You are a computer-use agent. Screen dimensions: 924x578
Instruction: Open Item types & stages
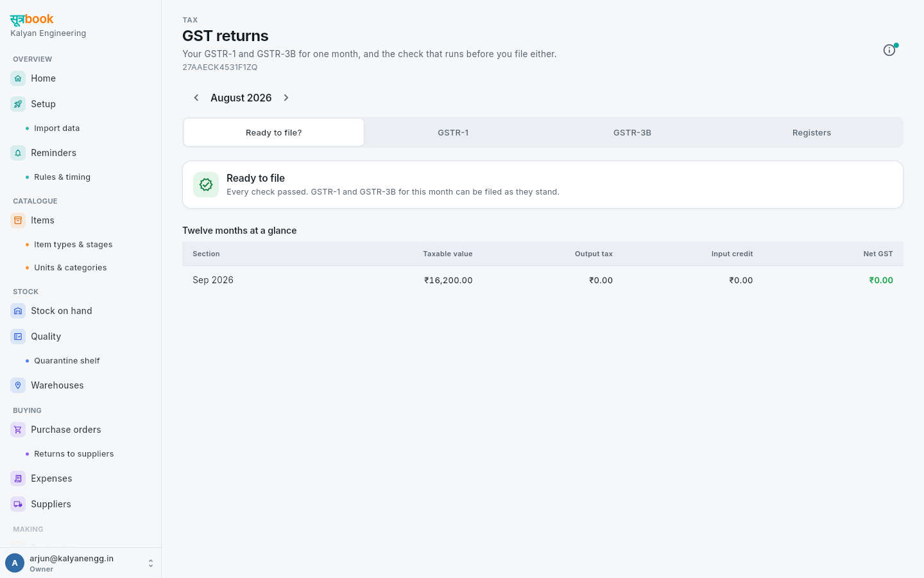[x=73, y=245]
